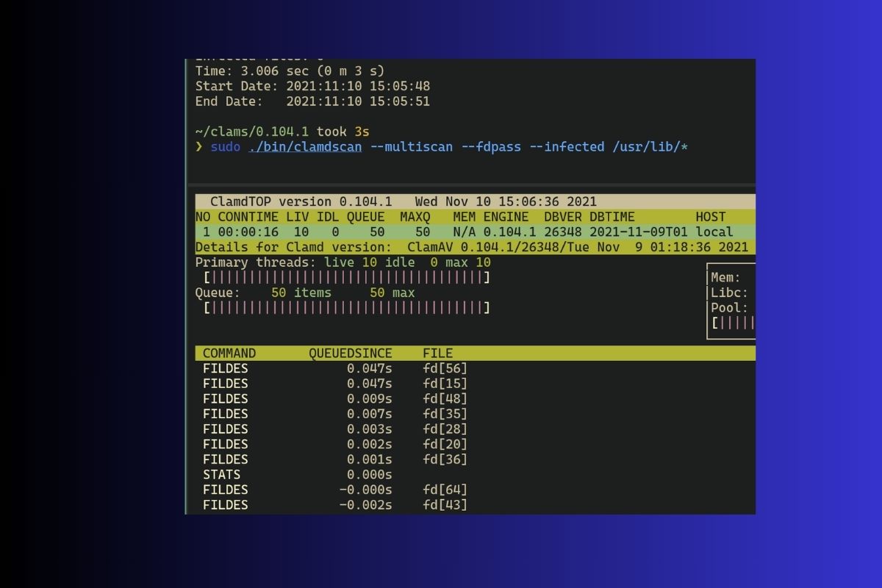
Task: Select the fd[48] file entry
Action: (445, 399)
